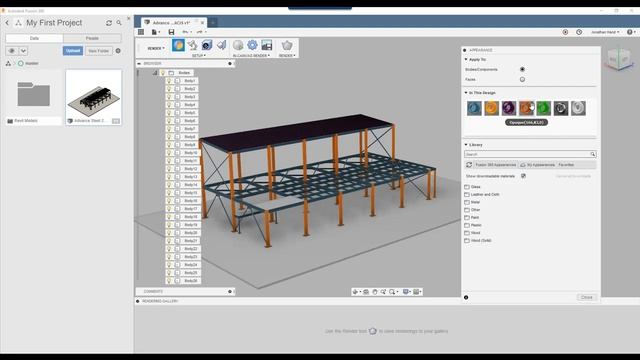Click the Upload button

73,51
